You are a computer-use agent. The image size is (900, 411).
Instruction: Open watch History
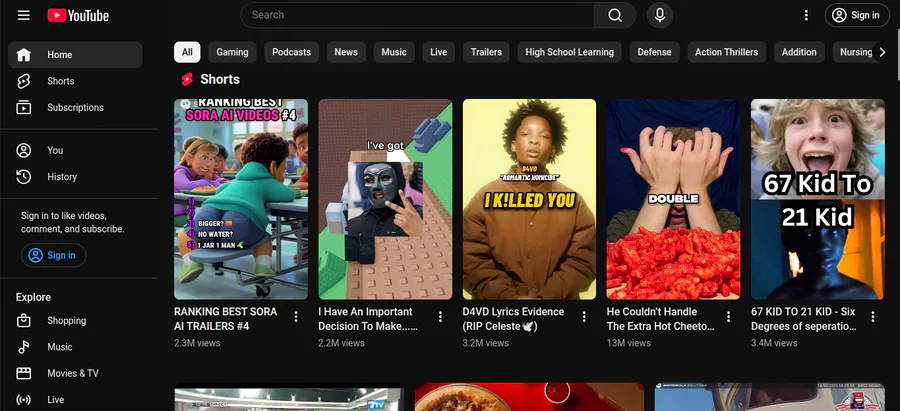(x=75, y=177)
